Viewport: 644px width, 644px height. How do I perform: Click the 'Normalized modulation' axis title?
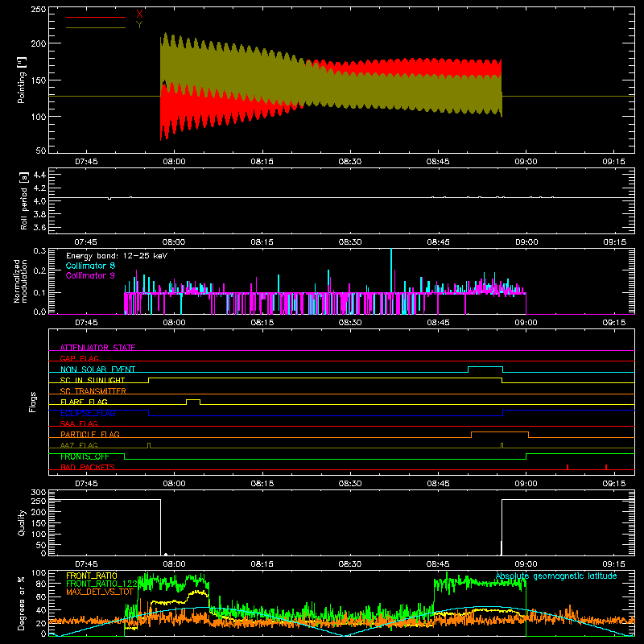[20, 281]
